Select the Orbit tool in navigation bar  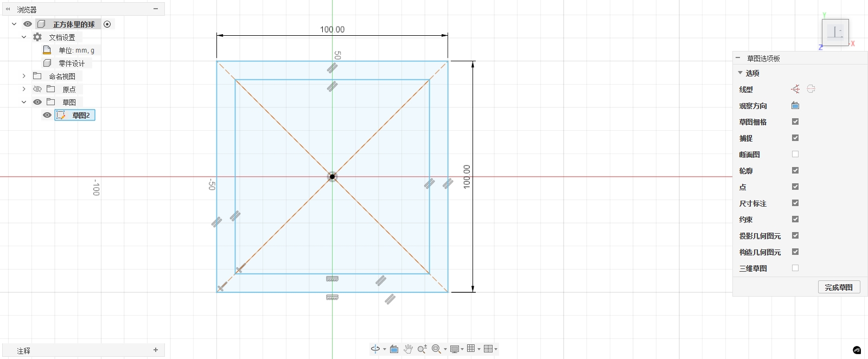pos(375,349)
